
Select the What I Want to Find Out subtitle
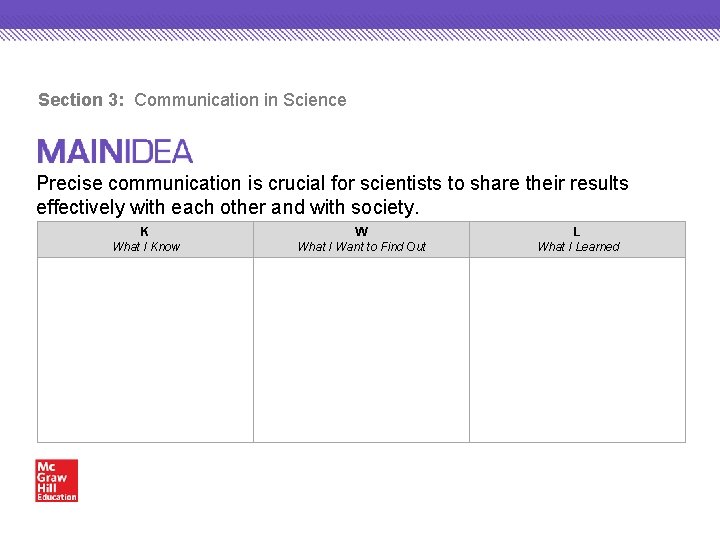click(x=361, y=247)
